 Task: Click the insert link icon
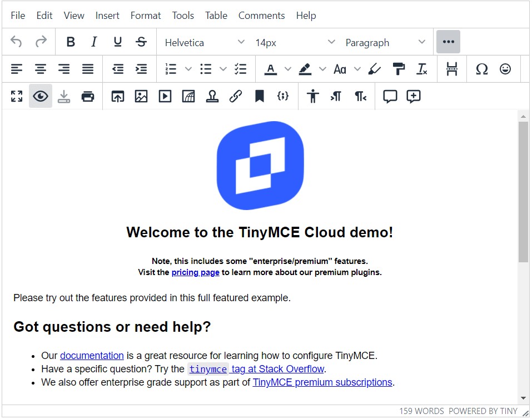point(236,97)
